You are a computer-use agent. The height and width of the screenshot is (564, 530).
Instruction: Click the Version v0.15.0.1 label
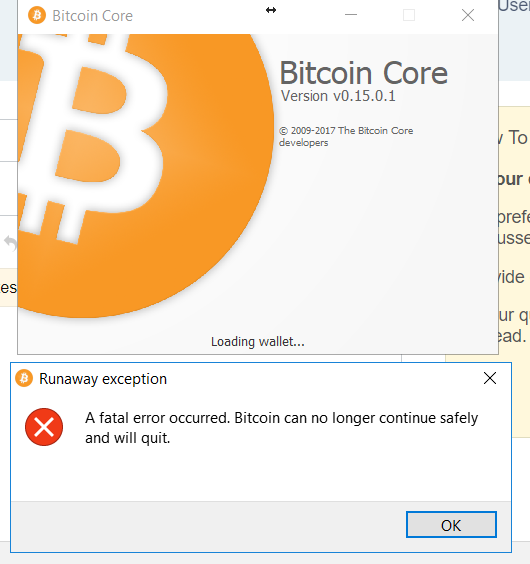[338, 96]
